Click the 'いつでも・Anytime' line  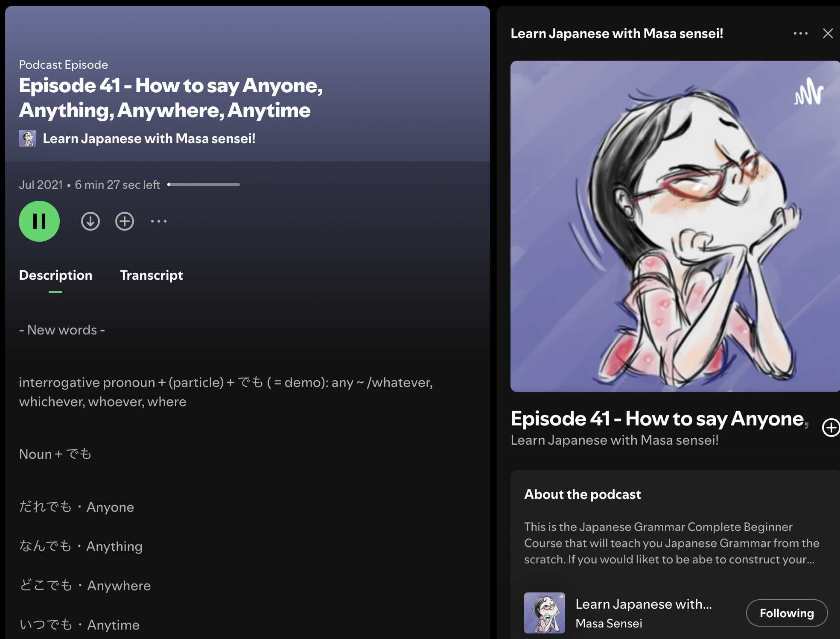[x=79, y=624]
